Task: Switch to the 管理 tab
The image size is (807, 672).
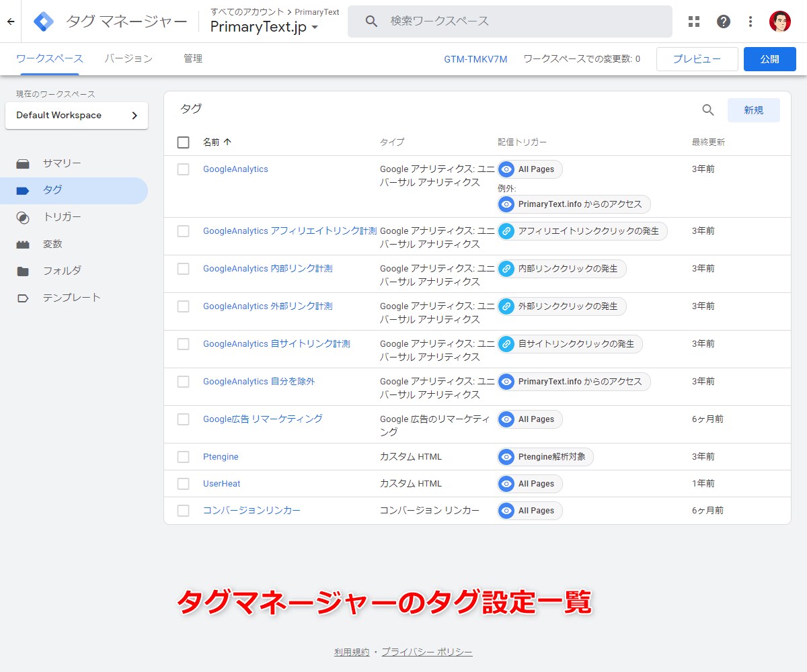Action: pyautogui.click(x=193, y=59)
